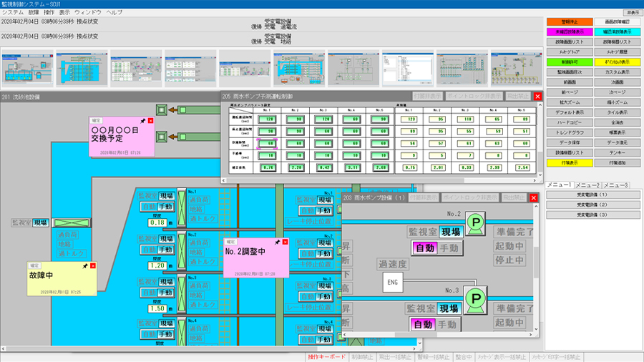The image size is (644, 362).
Task: Close the 交換予定 pink sticky note
Action: (x=151, y=121)
